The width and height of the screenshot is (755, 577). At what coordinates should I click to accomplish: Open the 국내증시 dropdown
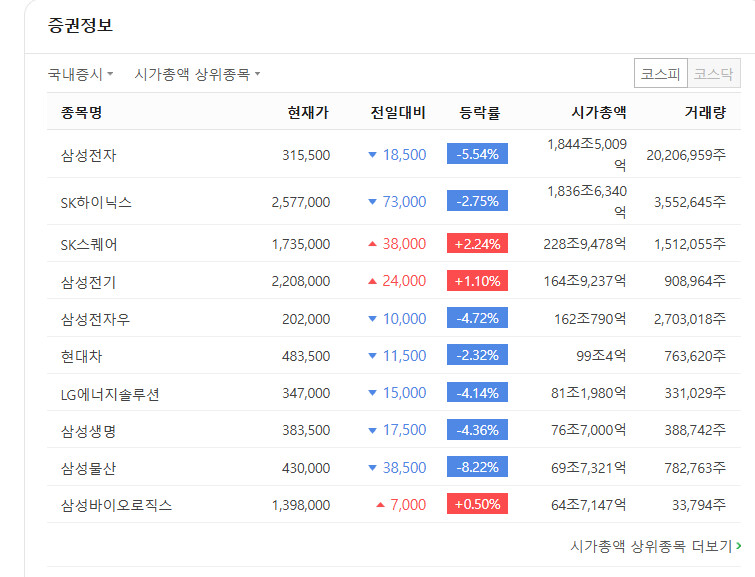pyautogui.click(x=80, y=74)
